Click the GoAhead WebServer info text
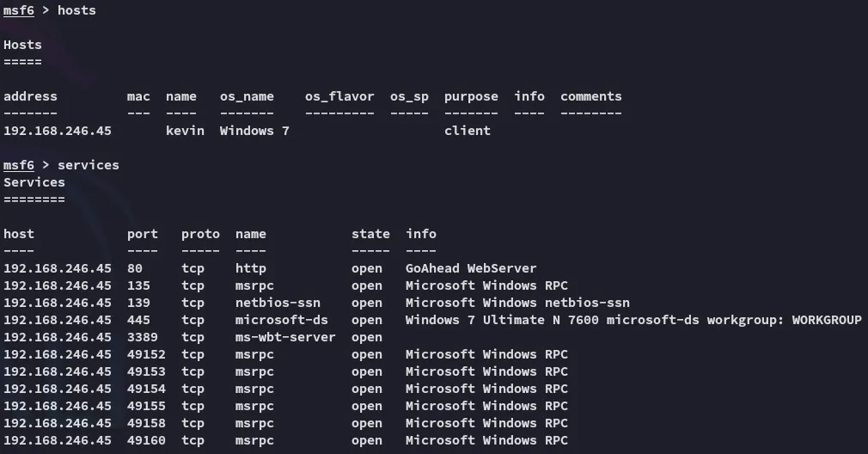868x454 pixels. (471, 268)
